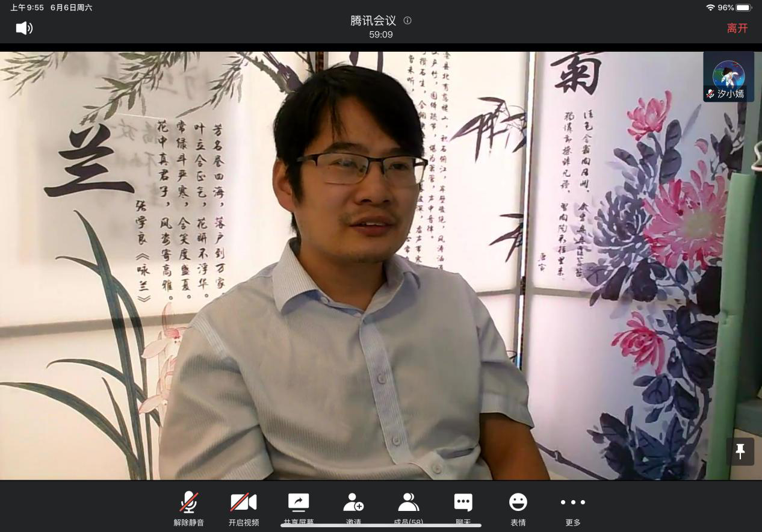Pin the current speaker video
The image size is (762, 532).
[x=740, y=451]
